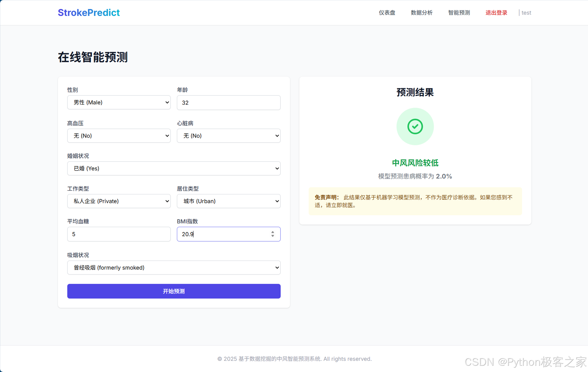Open the 婚姻状况 marital status dropdown
The width and height of the screenshot is (588, 372).
(x=174, y=168)
